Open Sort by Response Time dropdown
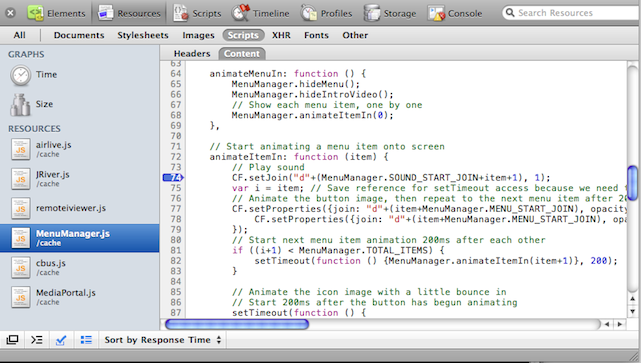Screen dimensions: 641x363 pos(162,340)
